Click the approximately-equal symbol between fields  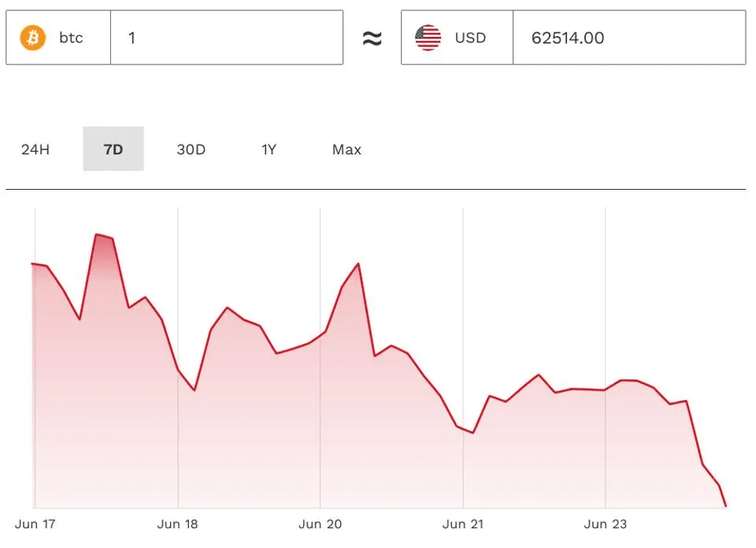pos(372,39)
